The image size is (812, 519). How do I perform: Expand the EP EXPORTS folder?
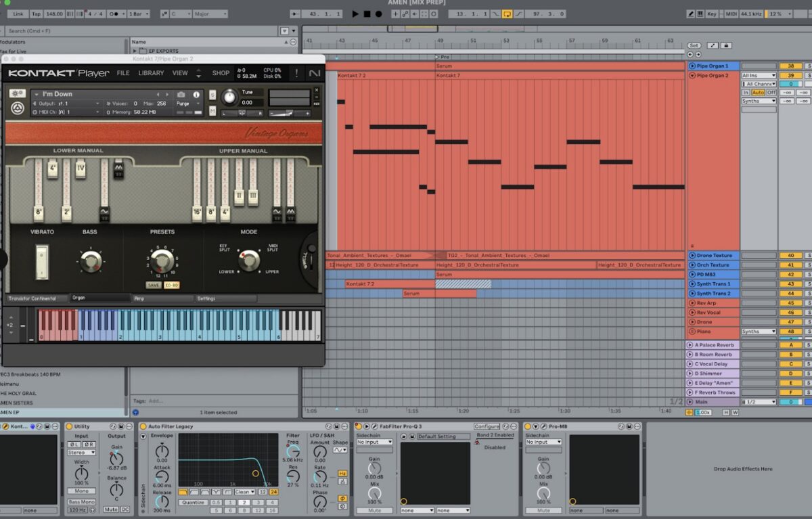(135, 51)
